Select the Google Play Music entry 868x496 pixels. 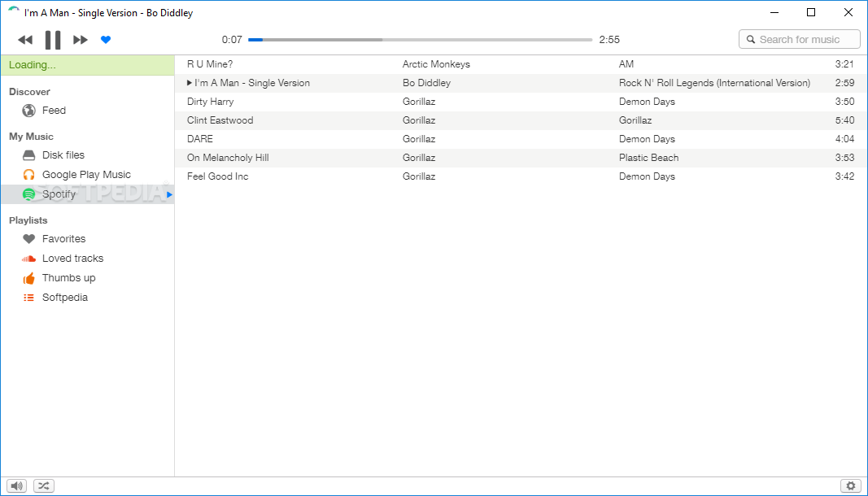(x=86, y=175)
